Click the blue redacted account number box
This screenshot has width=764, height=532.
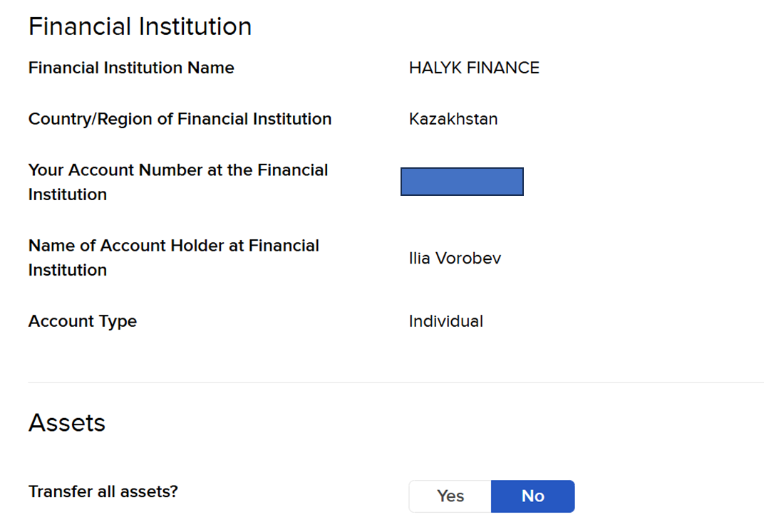[462, 182]
